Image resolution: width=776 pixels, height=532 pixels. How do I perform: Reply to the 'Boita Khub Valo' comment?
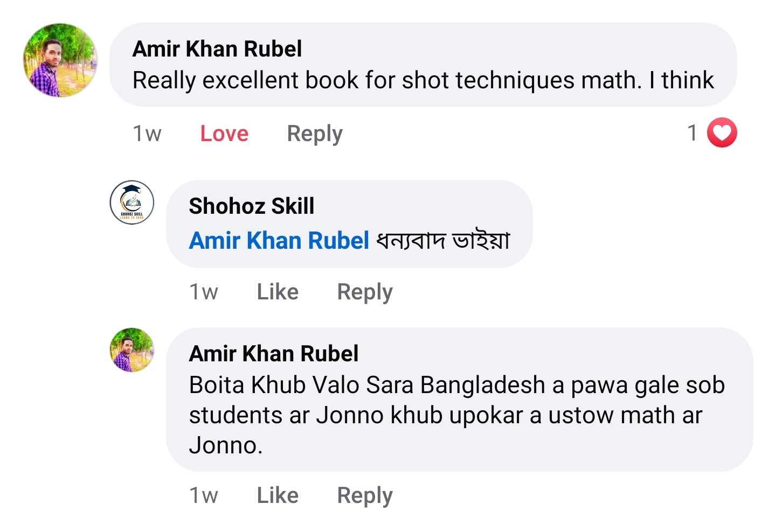point(365,495)
